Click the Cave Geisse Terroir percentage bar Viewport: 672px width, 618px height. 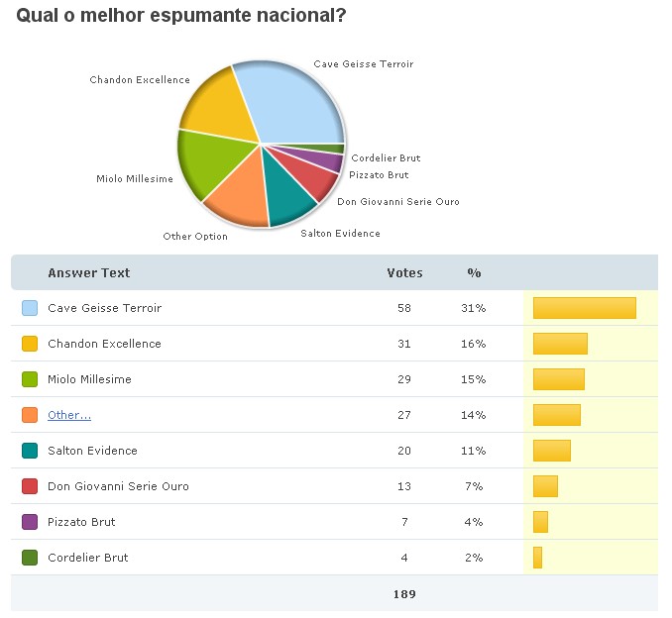(x=585, y=308)
